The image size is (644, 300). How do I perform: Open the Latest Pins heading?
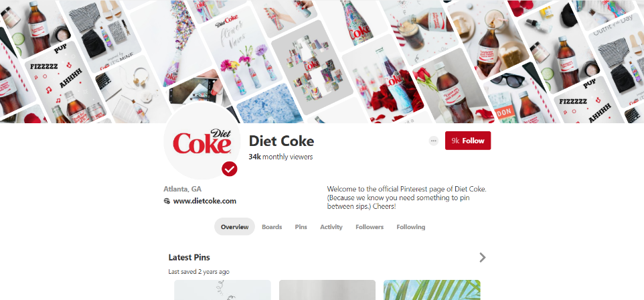click(x=189, y=258)
